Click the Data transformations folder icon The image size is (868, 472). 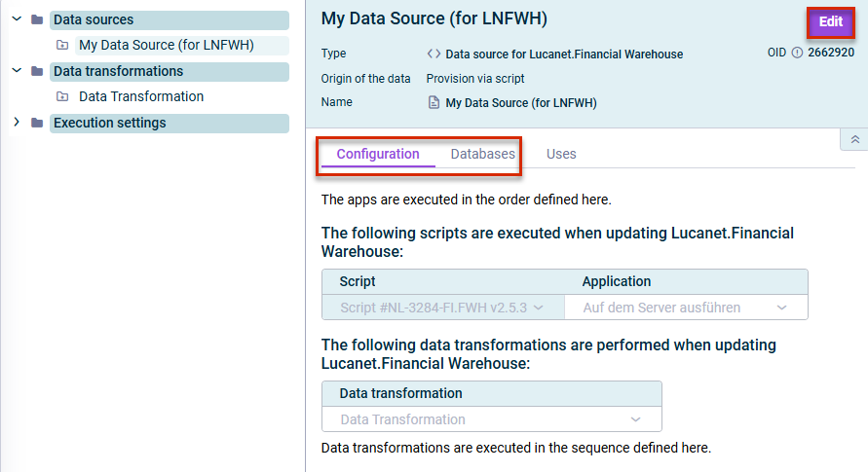point(37,71)
